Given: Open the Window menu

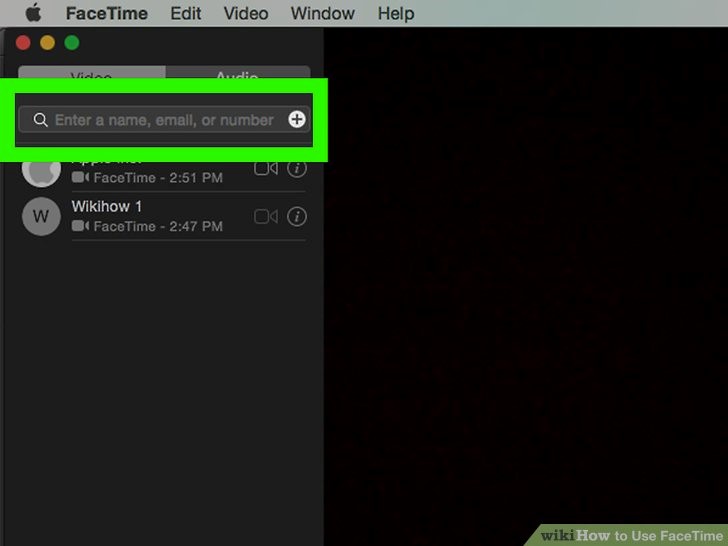Looking at the screenshot, I should click(323, 13).
